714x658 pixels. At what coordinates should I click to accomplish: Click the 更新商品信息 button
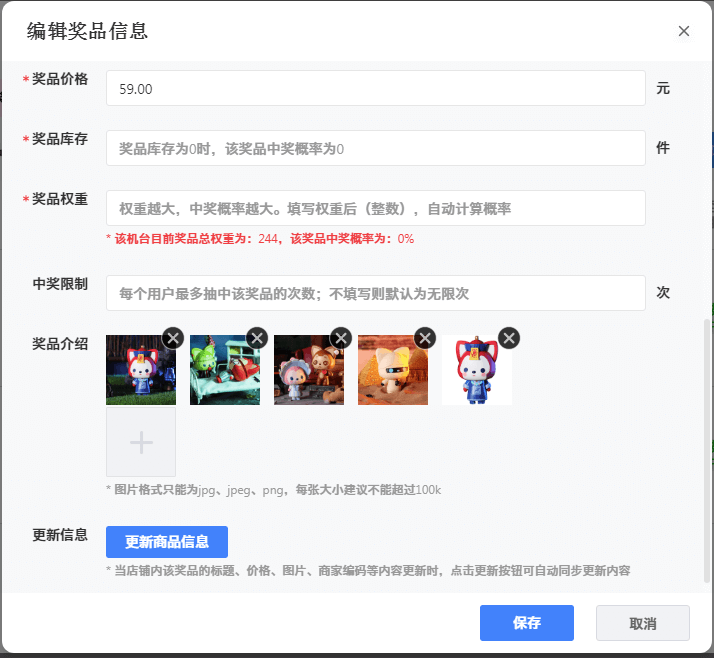coord(167,542)
